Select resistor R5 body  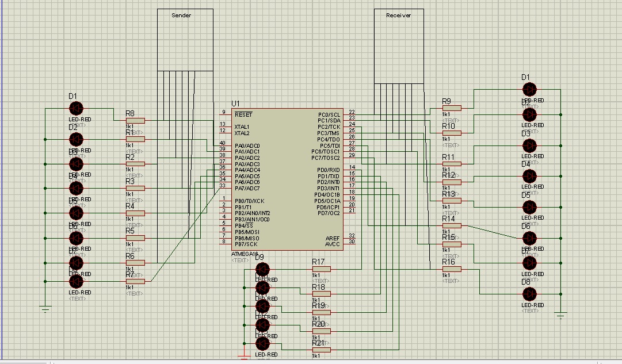[135, 238]
